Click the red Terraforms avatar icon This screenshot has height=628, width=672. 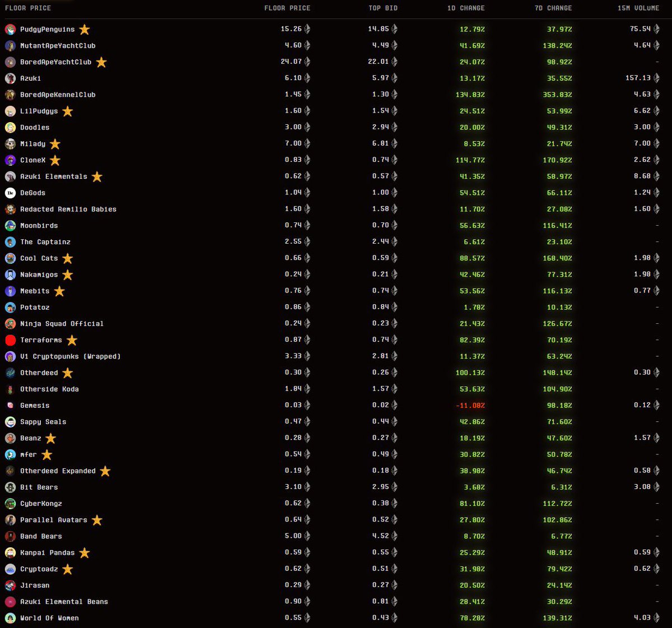pyautogui.click(x=10, y=340)
